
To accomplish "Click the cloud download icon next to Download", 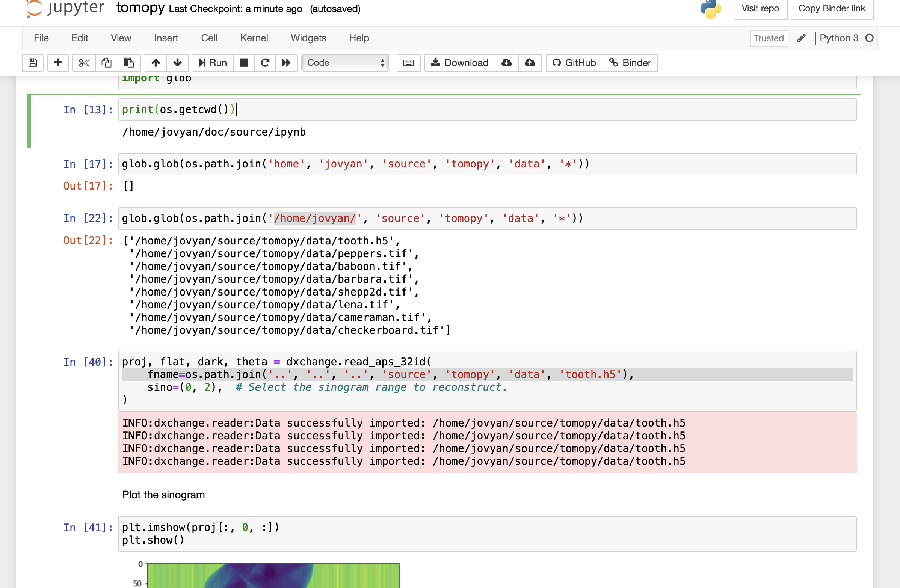I will (x=507, y=63).
